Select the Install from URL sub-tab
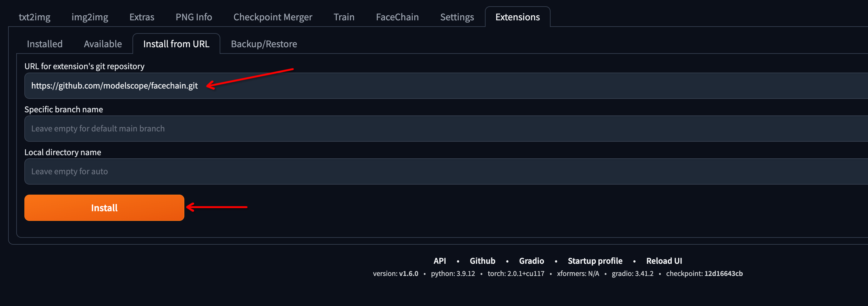868x306 pixels. click(176, 44)
